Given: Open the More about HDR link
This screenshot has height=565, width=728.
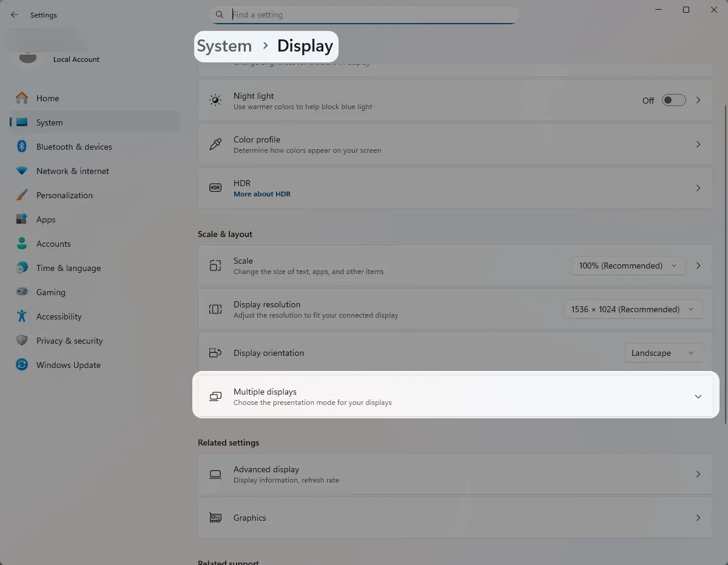Looking at the screenshot, I should click(262, 194).
